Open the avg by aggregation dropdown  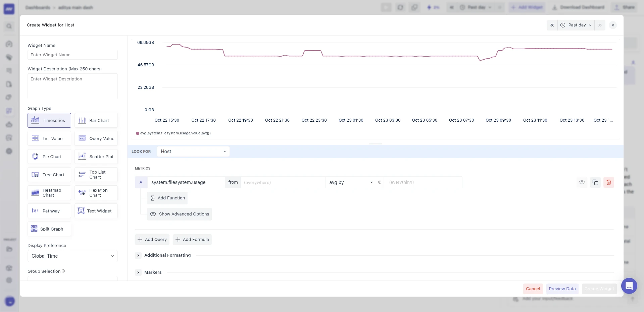(x=351, y=182)
